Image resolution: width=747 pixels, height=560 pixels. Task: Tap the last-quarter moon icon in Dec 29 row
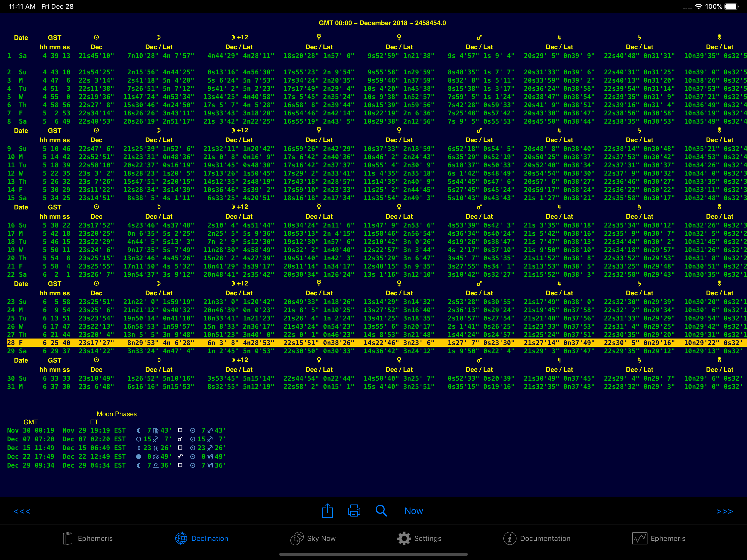138,465
